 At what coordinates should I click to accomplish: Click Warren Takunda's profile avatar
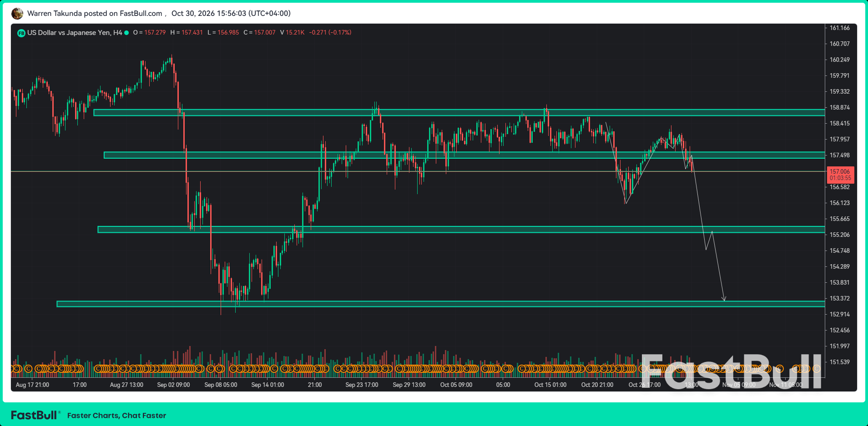[17, 14]
